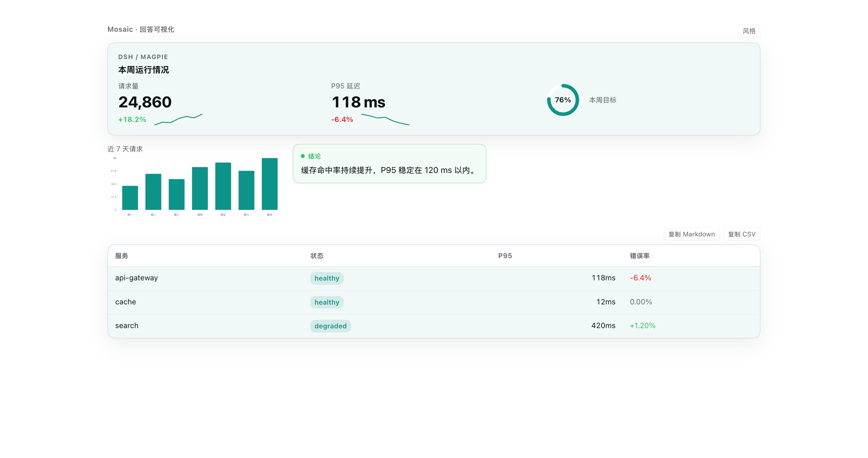
Task: Click the 近 7 天请求 chart title
Action: point(125,149)
